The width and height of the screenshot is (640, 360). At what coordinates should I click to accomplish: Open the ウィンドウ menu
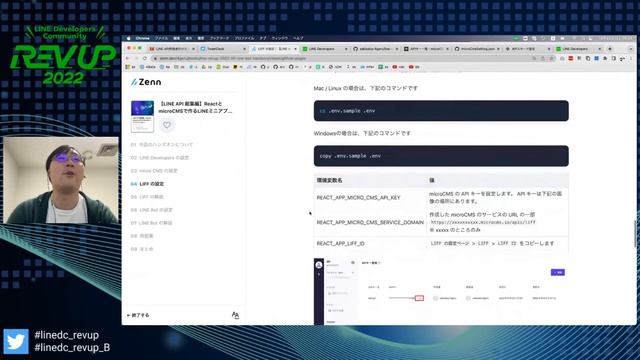click(280, 38)
